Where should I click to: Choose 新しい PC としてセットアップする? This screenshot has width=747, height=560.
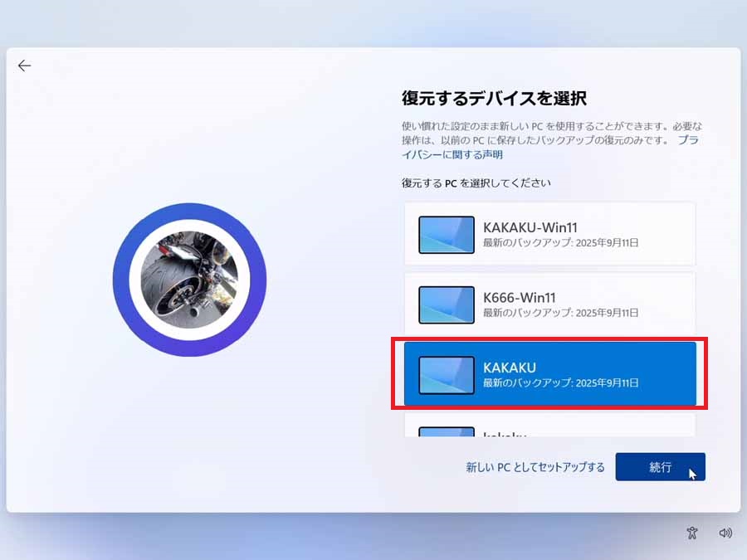(535, 467)
